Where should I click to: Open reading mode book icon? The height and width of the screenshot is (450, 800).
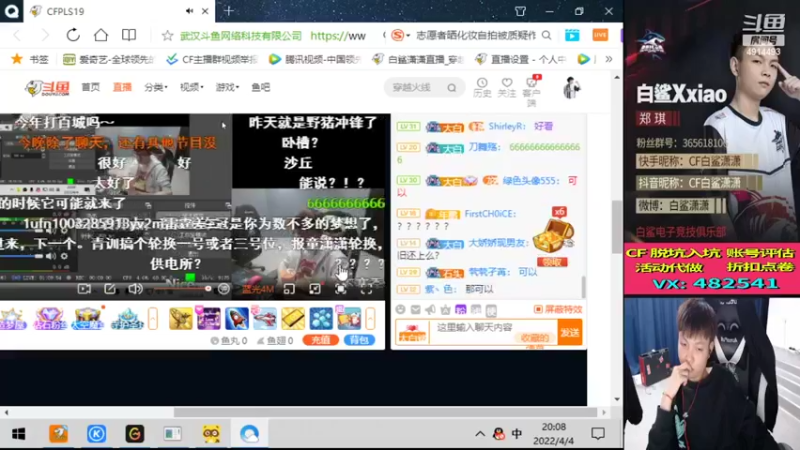(x=129, y=35)
